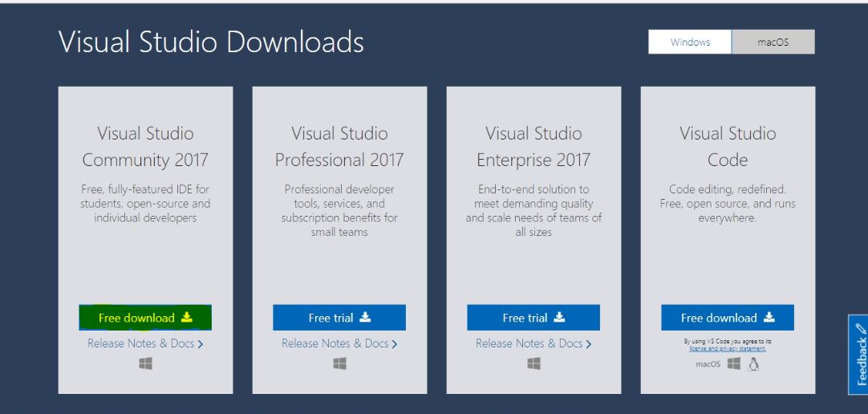Open Release Notes & Docs for Professional 2017

tap(339, 343)
